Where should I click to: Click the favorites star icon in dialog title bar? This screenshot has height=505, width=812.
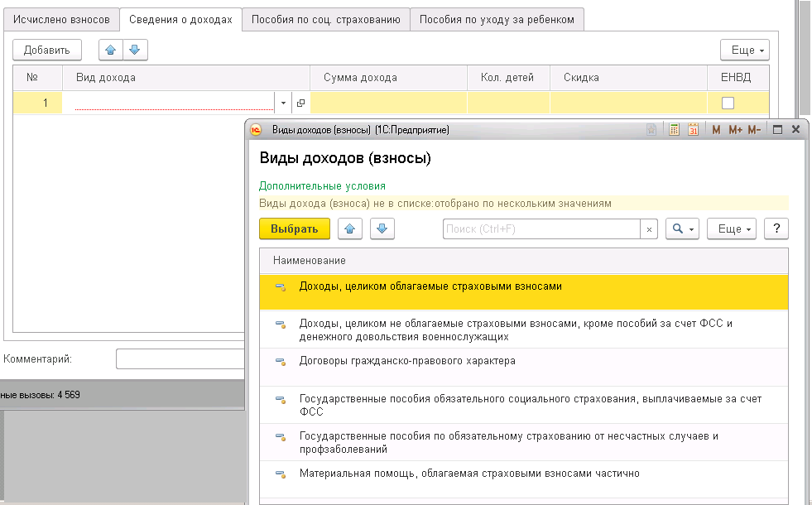[x=652, y=130]
